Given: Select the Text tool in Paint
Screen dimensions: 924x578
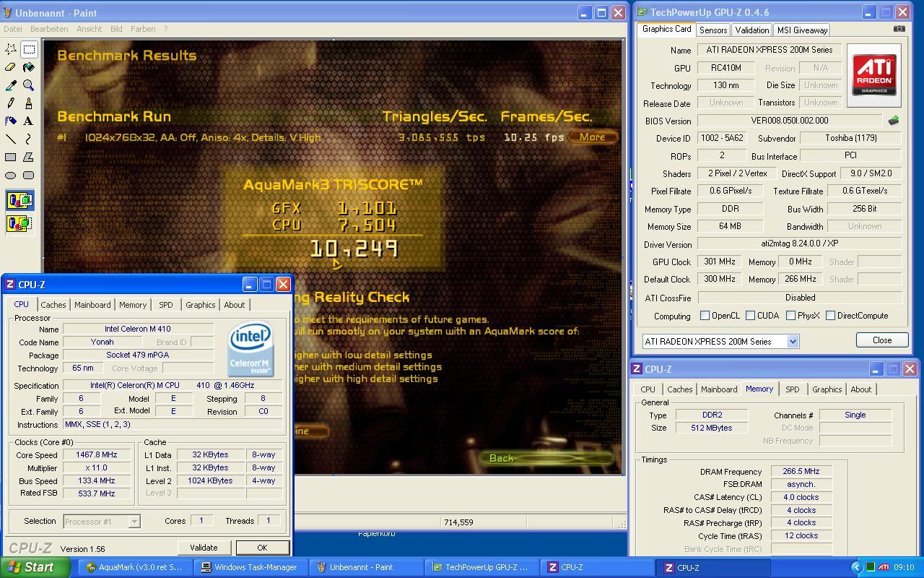Looking at the screenshot, I should pyautogui.click(x=29, y=121).
